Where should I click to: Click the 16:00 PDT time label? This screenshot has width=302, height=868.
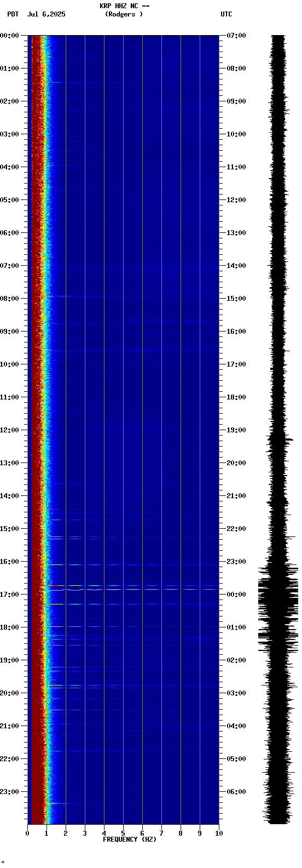click(x=9, y=562)
